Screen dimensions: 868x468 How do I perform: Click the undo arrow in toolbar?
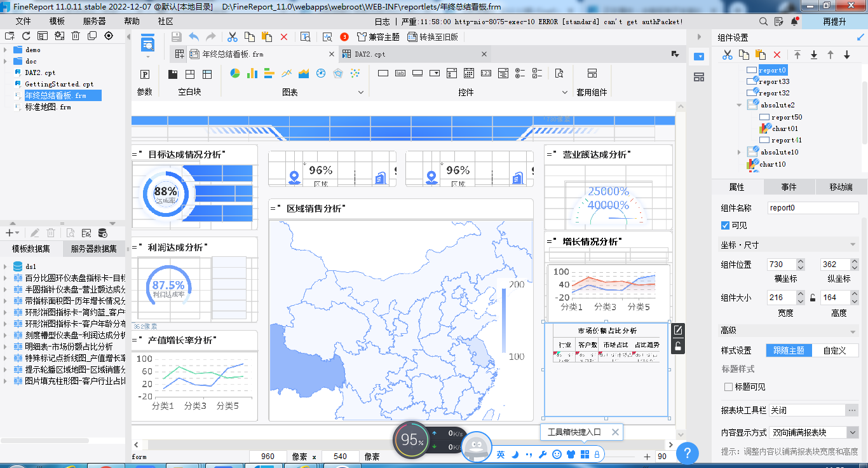(194, 37)
